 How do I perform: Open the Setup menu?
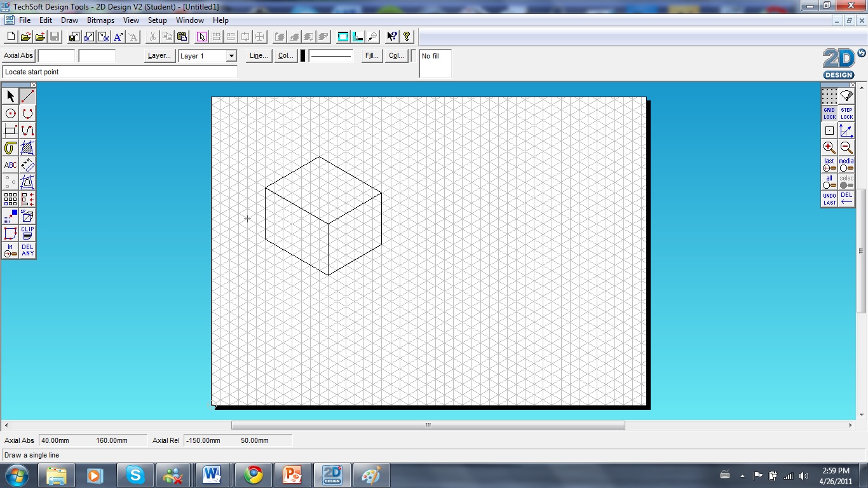(x=157, y=20)
